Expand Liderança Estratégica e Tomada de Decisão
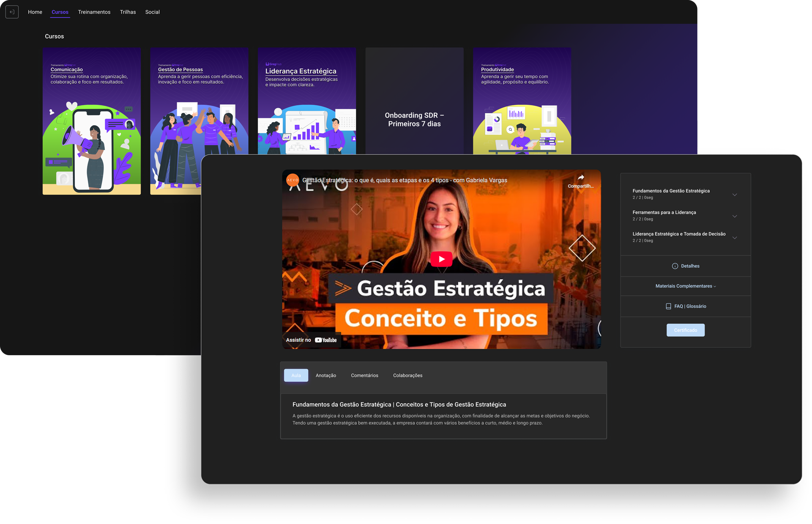812x524 pixels. point(734,238)
